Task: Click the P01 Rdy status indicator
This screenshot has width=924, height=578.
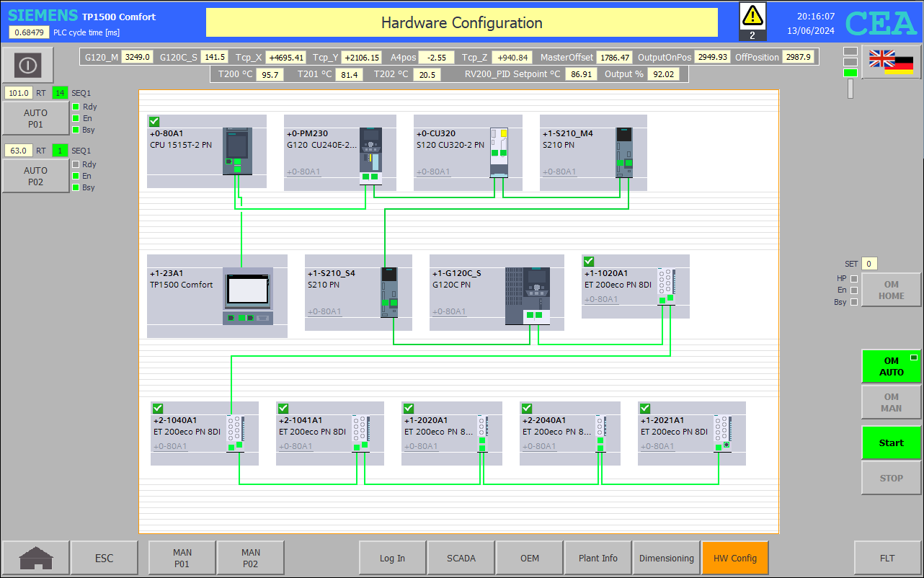Action: 76,107
